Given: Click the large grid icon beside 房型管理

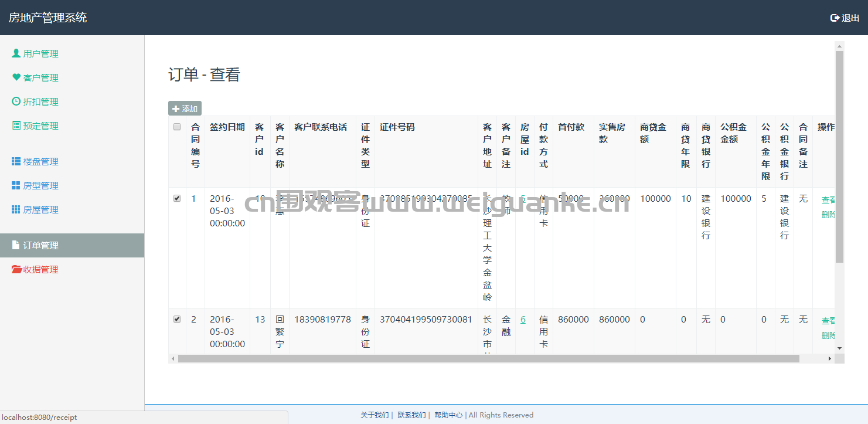Looking at the screenshot, I should click(16, 185).
